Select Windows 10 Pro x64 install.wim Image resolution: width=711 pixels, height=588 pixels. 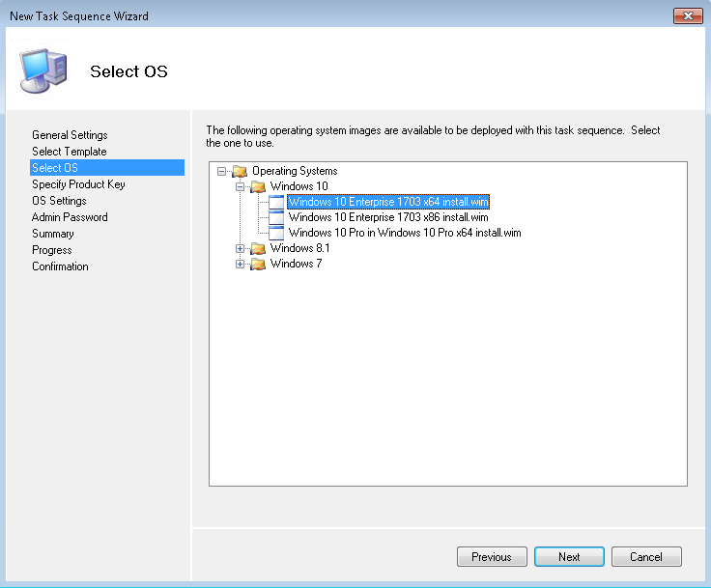click(405, 233)
